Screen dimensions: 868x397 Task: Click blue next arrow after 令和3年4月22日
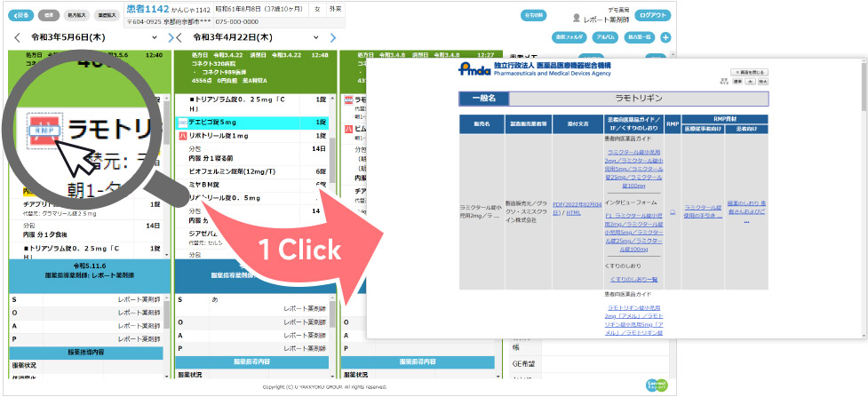(x=332, y=37)
